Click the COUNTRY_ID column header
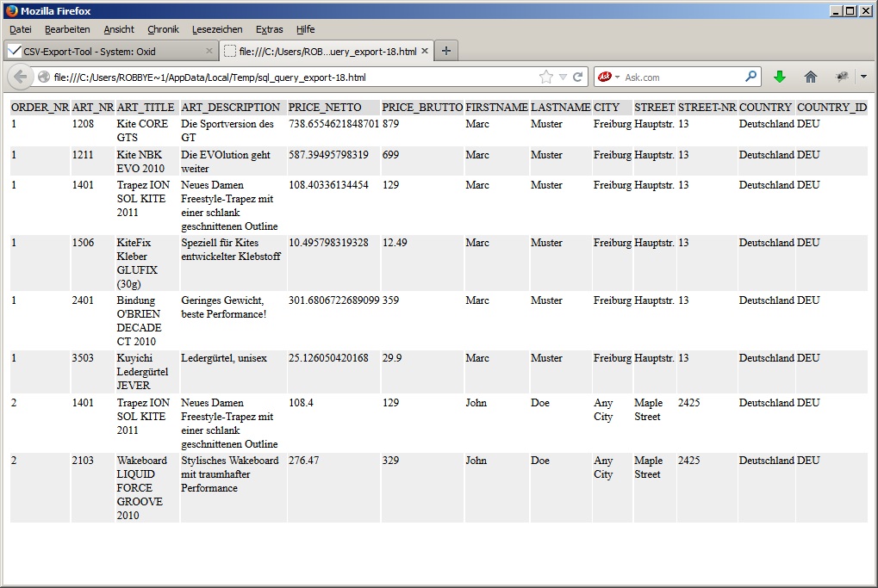This screenshot has width=878, height=588. click(x=831, y=108)
